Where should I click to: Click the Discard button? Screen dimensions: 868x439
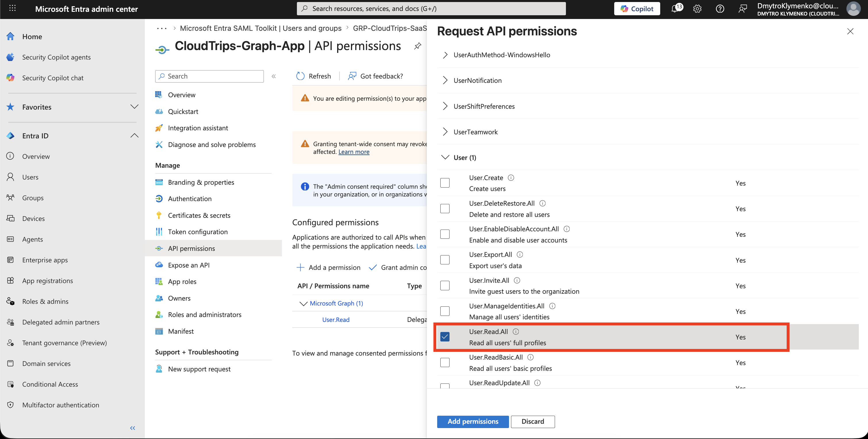click(533, 421)
